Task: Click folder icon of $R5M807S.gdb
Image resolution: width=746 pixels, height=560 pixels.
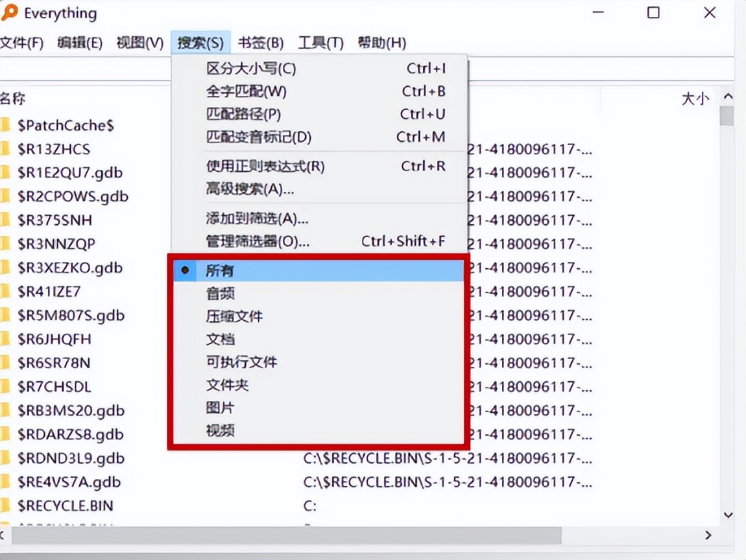Action: pyautogui.click(x=5, y=315)
